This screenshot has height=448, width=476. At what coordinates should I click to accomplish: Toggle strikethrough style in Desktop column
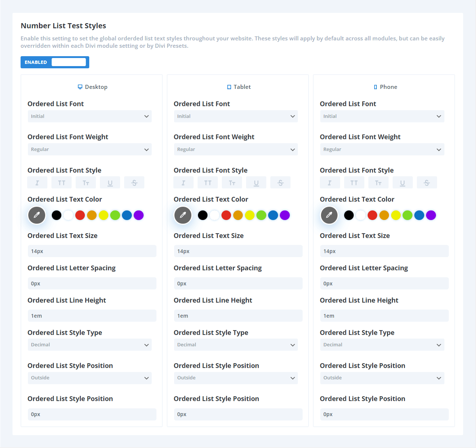coord(134,183)
